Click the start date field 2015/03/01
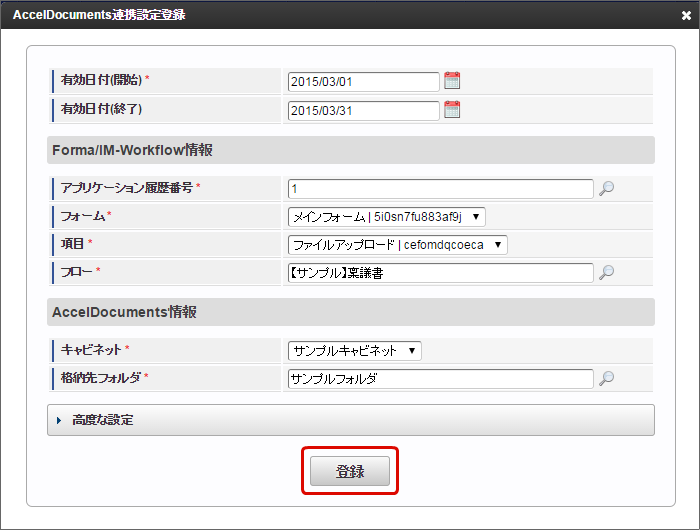This screenshot has height=530, width=700. (x=363, y=82)
